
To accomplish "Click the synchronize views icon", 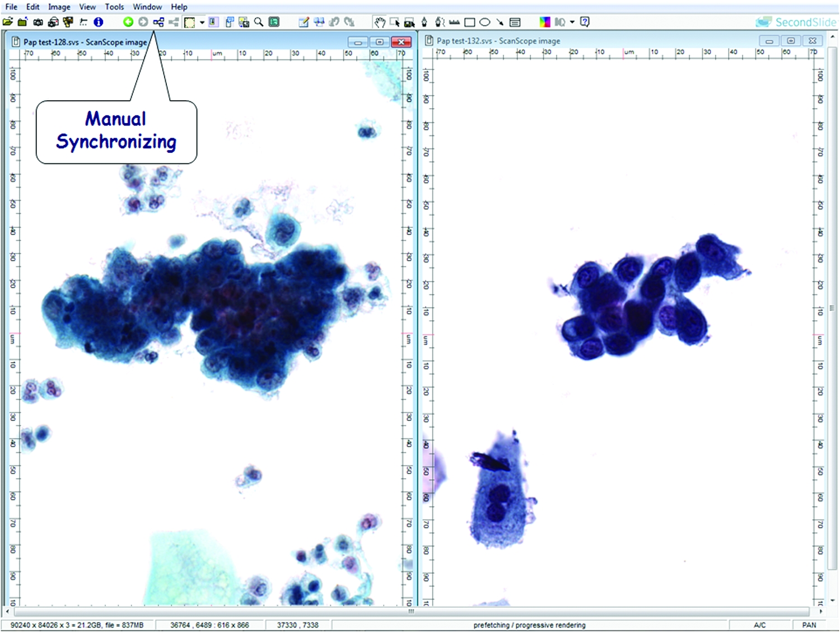I will [158, 22].
